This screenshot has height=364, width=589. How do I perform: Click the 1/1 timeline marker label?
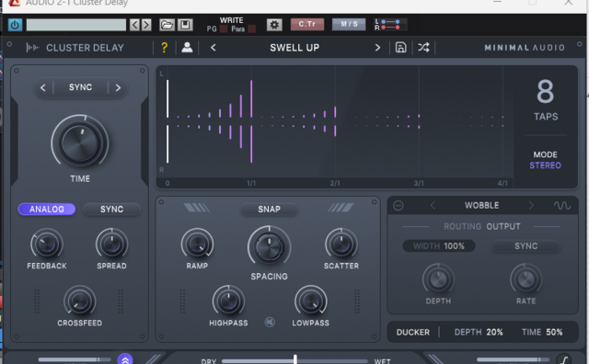click(251, 184)
